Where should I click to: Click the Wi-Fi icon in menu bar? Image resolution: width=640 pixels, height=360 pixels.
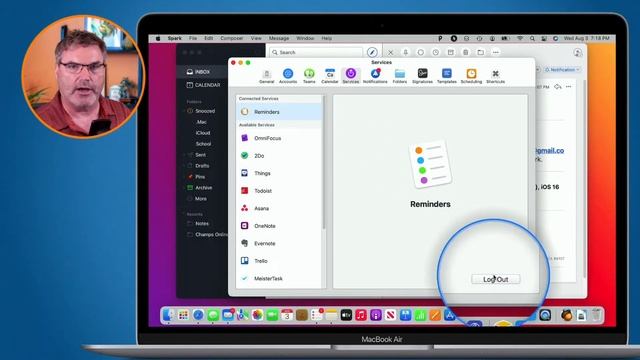[x=520, y=38]
